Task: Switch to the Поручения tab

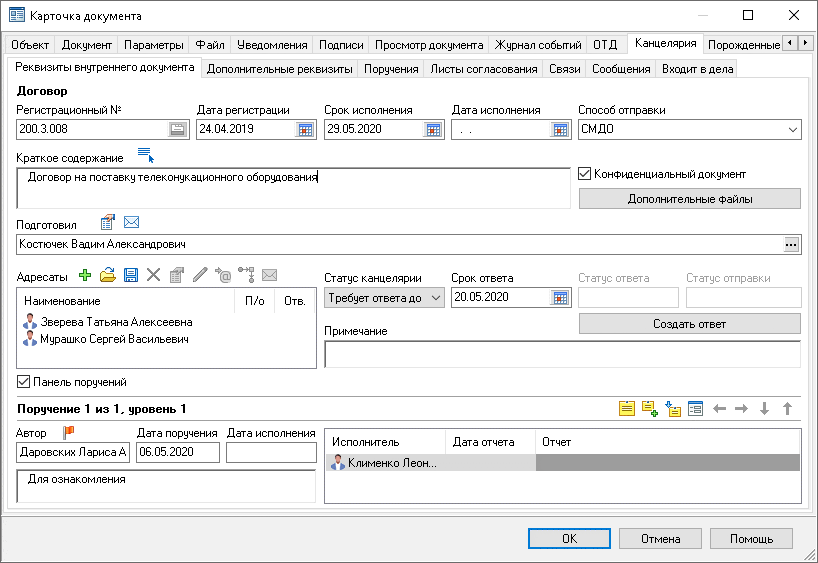Action: coord(391,69)
